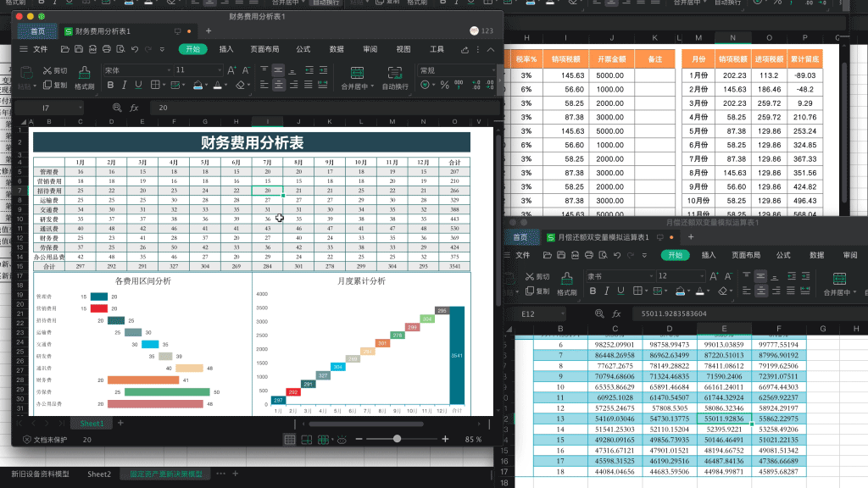Toggle underline in 财务费用分析表1 window
Image resolution: width=868 pixels, height=488 pixels.
(138, 85)
